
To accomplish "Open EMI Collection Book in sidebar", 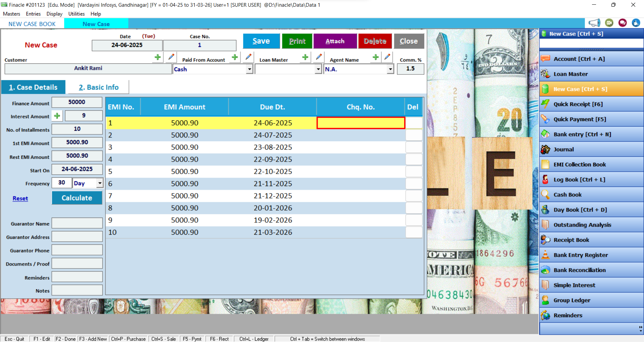I will 579,165.
